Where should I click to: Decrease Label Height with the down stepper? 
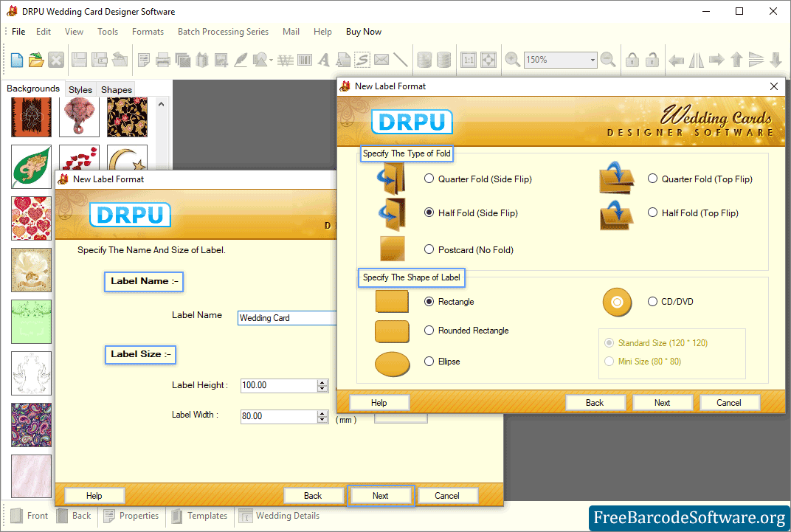click(x=323, y=389)
